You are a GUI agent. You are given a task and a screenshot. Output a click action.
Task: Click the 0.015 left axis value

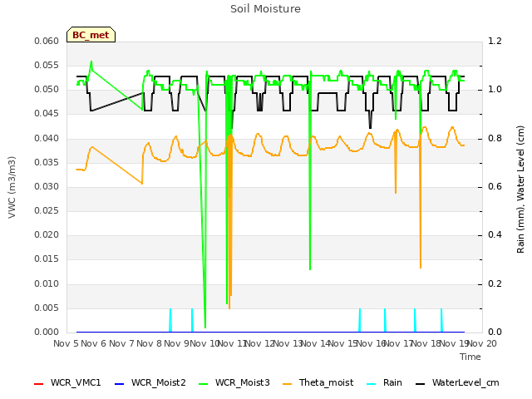(47, 259)
